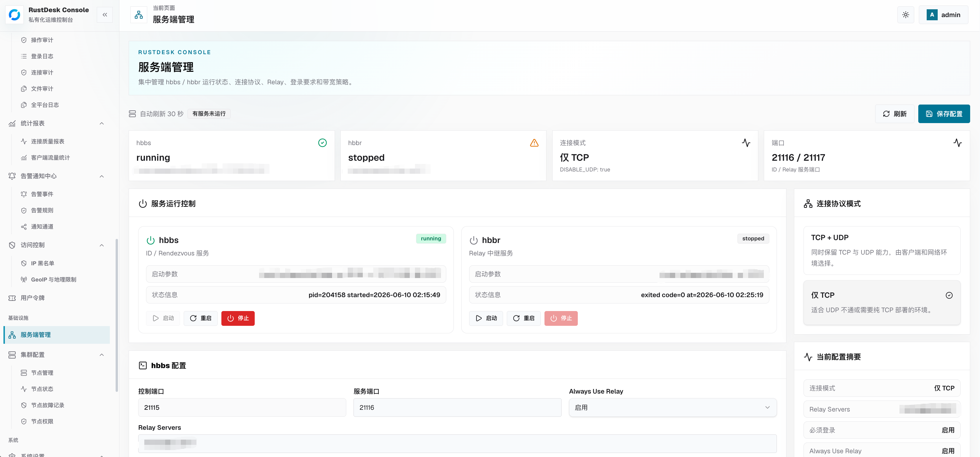This screenshot has width=980, height=457.
Task: Go to 通知通道 in the sidebar
Action: click(42, 226)
